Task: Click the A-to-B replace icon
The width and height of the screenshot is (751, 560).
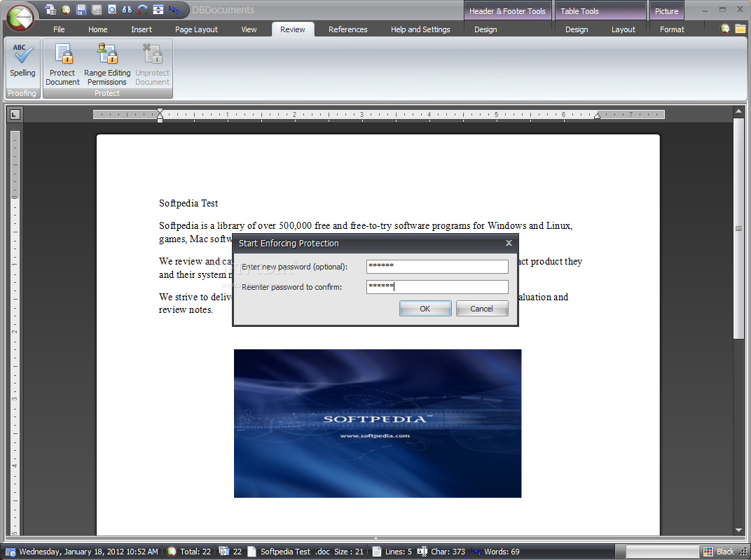Action: pos(143,10)
